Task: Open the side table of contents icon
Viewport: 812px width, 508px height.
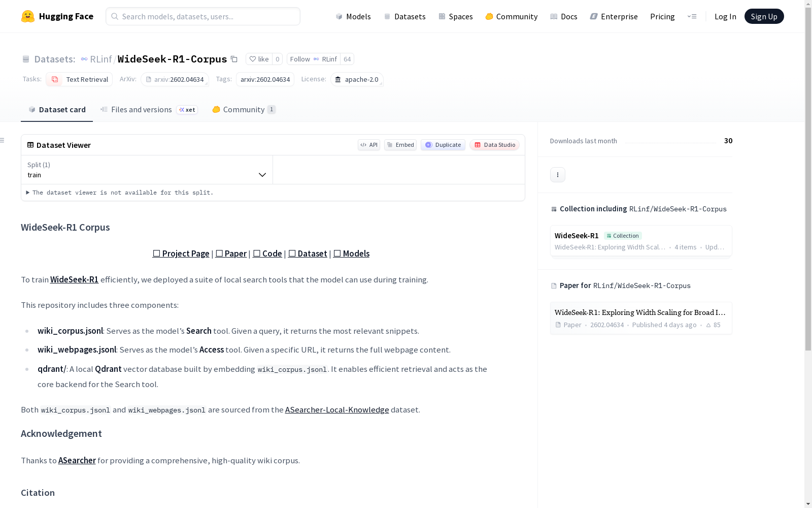Action: point(3,140)
